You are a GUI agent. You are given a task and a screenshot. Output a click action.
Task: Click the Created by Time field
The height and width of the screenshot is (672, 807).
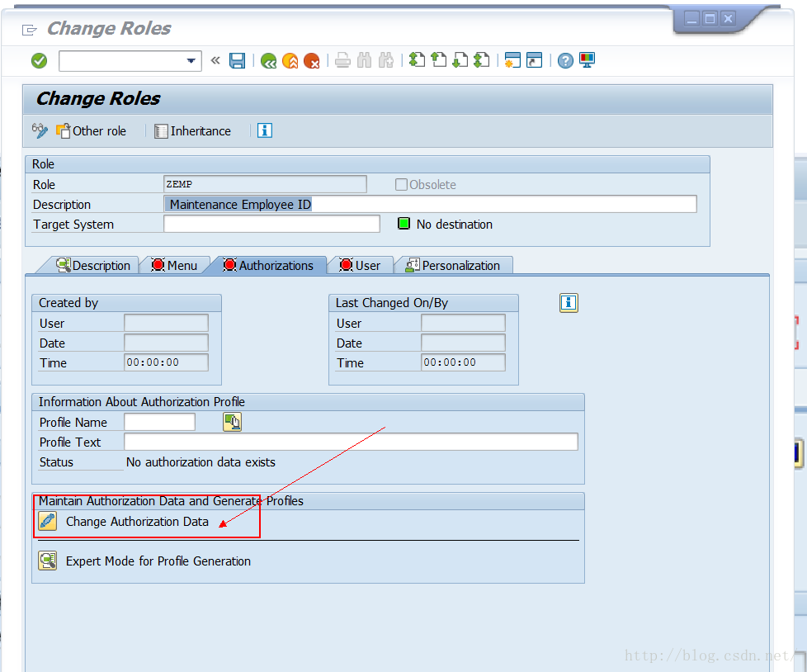(166, 362)
